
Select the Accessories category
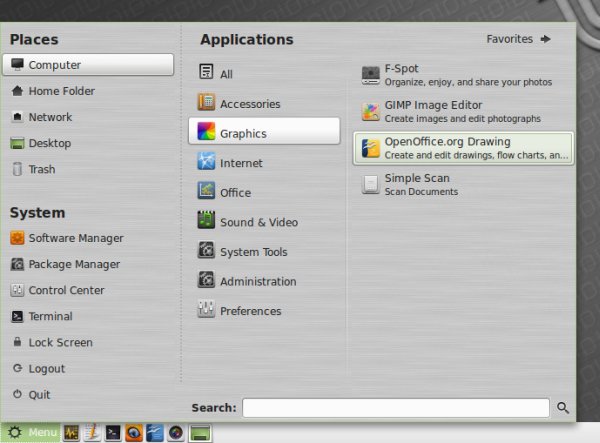coord(249,104)
